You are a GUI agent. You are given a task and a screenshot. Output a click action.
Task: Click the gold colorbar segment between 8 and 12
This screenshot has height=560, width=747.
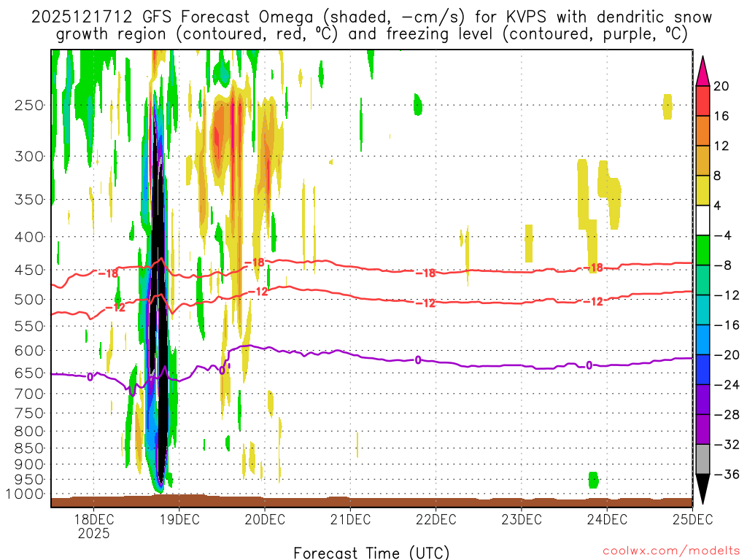click(x=703, y=161)
